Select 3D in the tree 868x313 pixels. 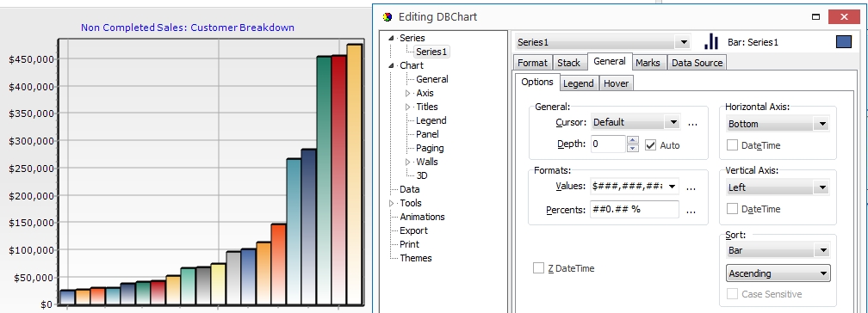pyautogui.click(x=421, y=175)
